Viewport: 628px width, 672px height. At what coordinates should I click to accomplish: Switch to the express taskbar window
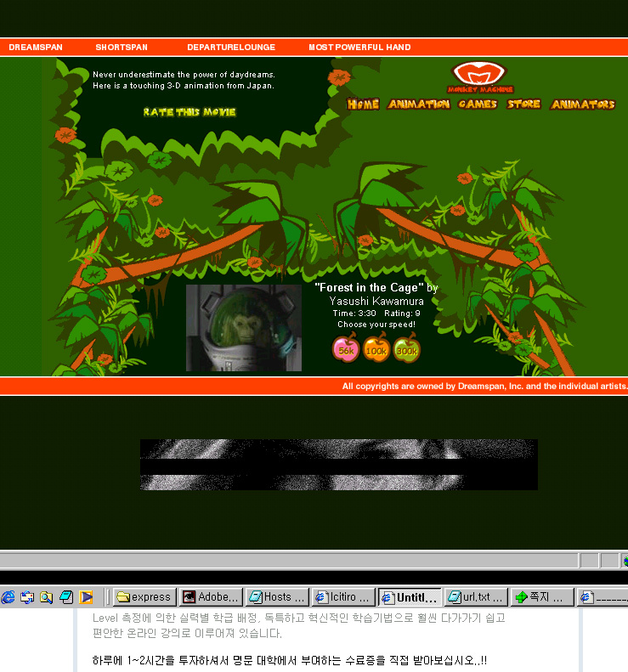click(144, 597)
